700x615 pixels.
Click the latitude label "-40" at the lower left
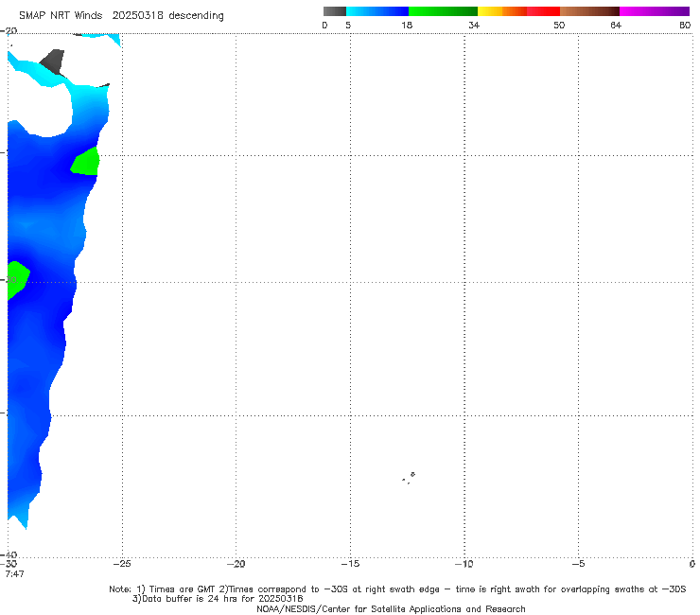9,555
